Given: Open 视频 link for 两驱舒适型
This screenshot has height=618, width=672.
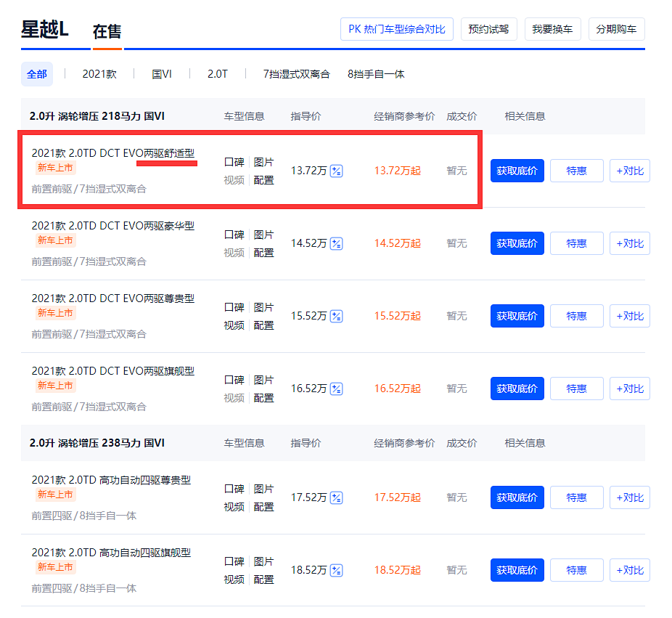Looking at the screenshot, I should point(234,180).
